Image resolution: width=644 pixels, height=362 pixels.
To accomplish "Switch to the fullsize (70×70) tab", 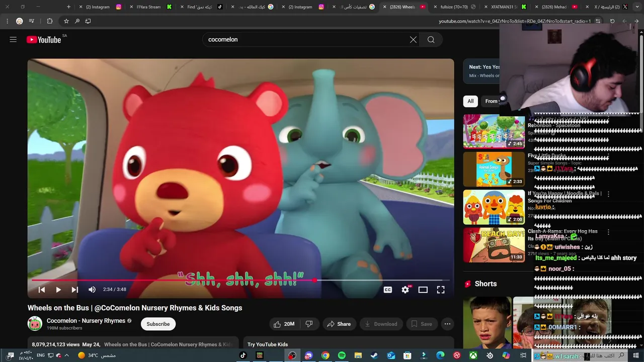I will (454, 7).
